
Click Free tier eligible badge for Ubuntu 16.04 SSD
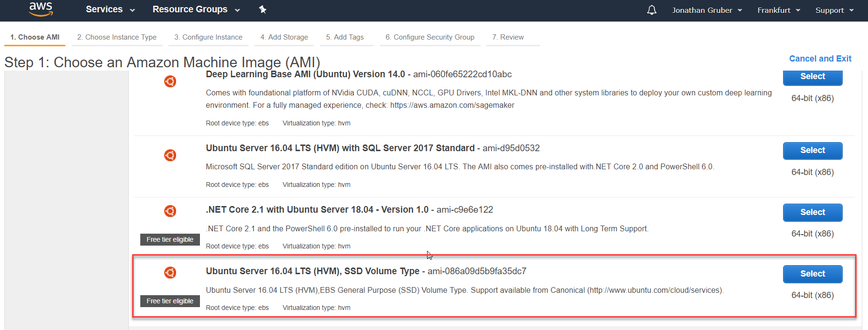point(170,301)
